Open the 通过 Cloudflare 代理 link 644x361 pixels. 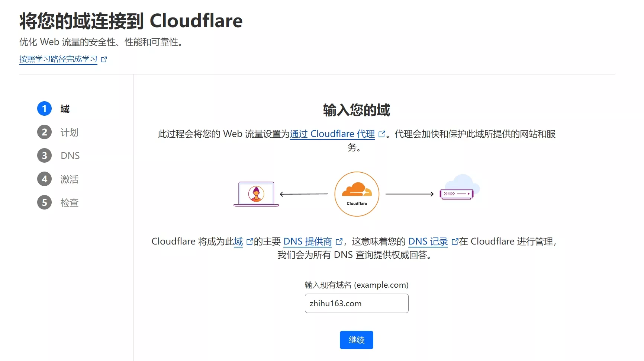332,134
